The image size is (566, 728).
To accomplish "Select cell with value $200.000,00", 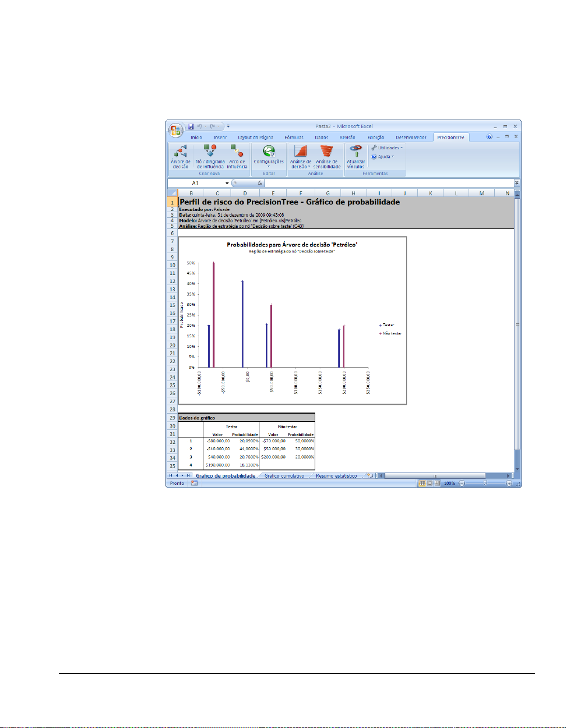I will click(273, 457).
